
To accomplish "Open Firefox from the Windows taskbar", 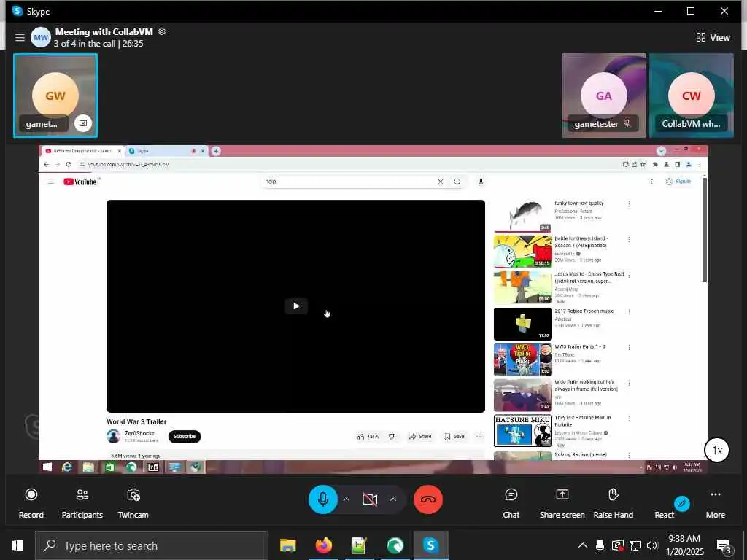I will (x=323, y=545).
